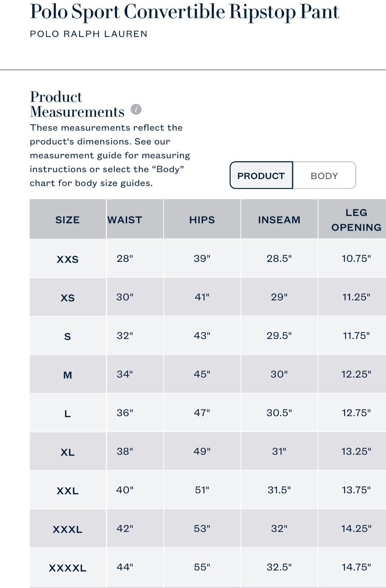Select the XS size row label
The image size is (386, 588).
[x=68, y=297]
